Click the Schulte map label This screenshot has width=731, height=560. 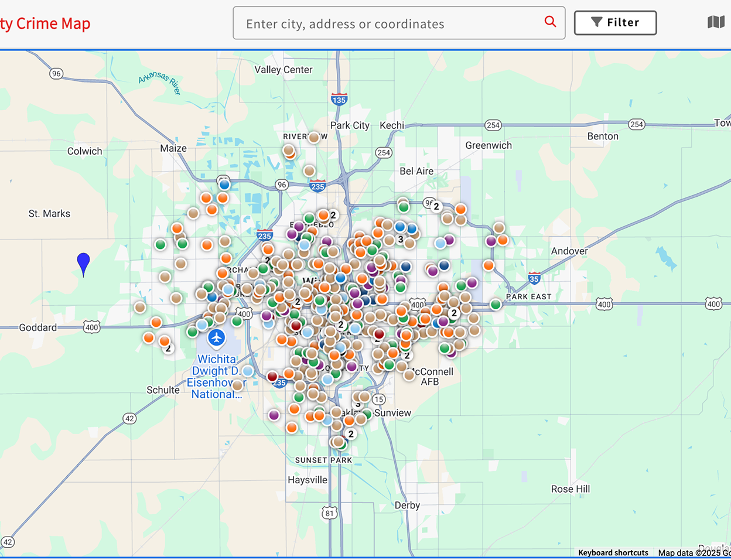pos(163,390)
